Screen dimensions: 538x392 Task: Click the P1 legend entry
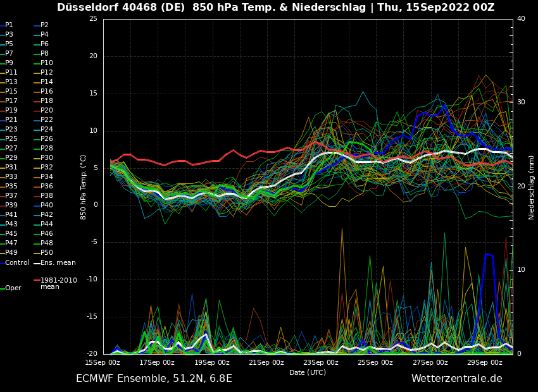pyautogui.click(x=9, y=25)
